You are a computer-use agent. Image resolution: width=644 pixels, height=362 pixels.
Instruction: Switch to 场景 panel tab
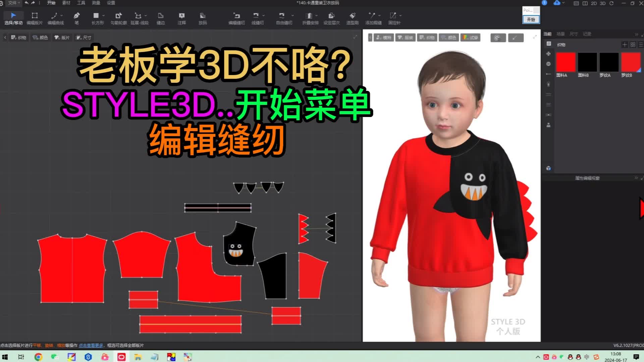(560, 34)
